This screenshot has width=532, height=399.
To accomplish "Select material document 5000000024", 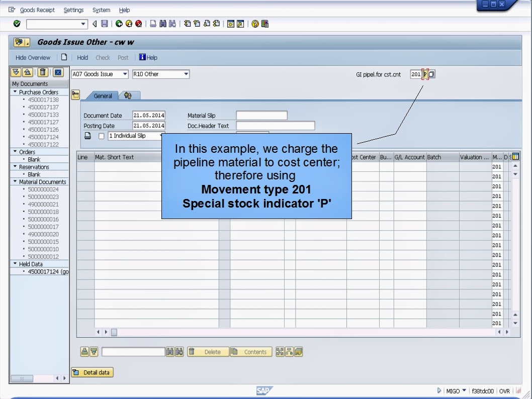I will click(x=43, y=189).
